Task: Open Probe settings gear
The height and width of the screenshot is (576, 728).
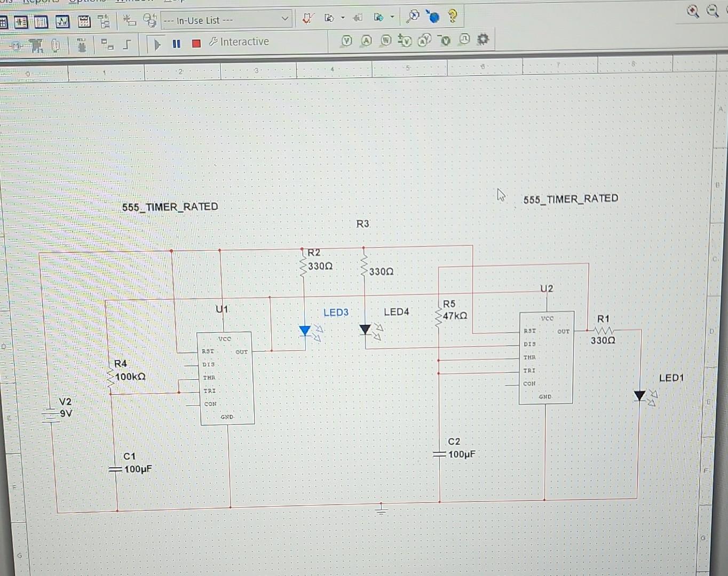Action: (x=482, y=39)
